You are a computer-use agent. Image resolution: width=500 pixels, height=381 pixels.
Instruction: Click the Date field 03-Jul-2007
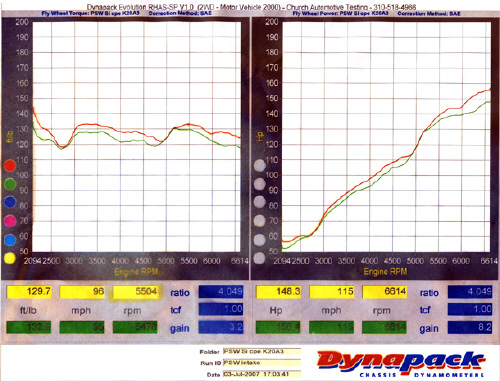click(262, 374)
